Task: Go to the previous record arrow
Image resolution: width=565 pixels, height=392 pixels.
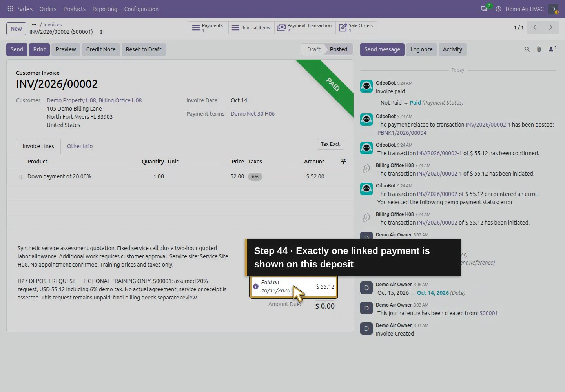Action: pos(535,27)
